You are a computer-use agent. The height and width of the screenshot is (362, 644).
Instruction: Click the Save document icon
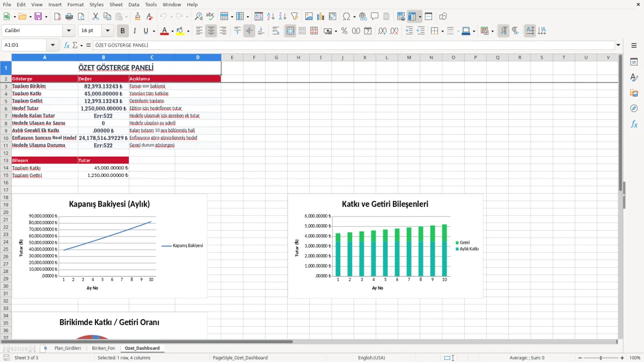pos(38,17)
